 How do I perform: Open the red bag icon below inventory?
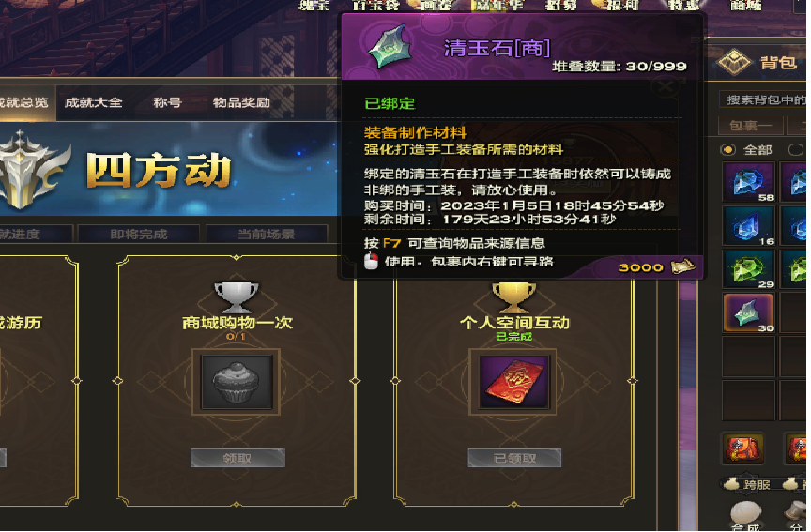pyautogui.click(x=742, y=448)
